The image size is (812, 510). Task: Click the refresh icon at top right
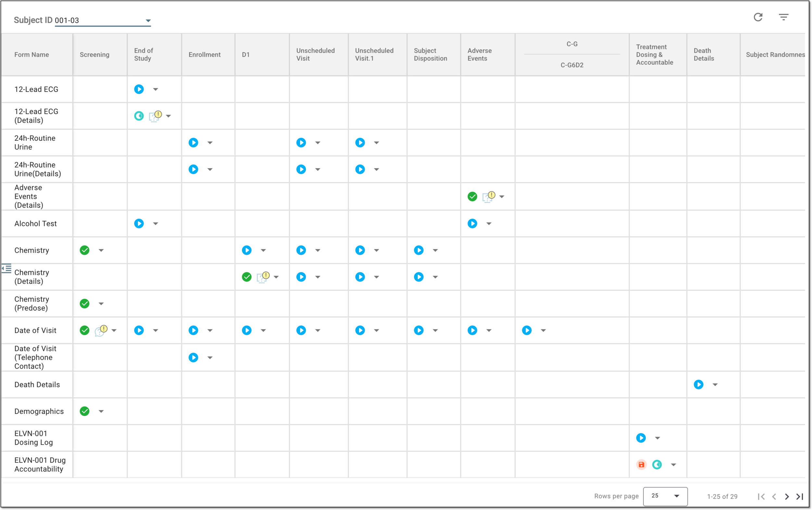[x=758, y=17]
